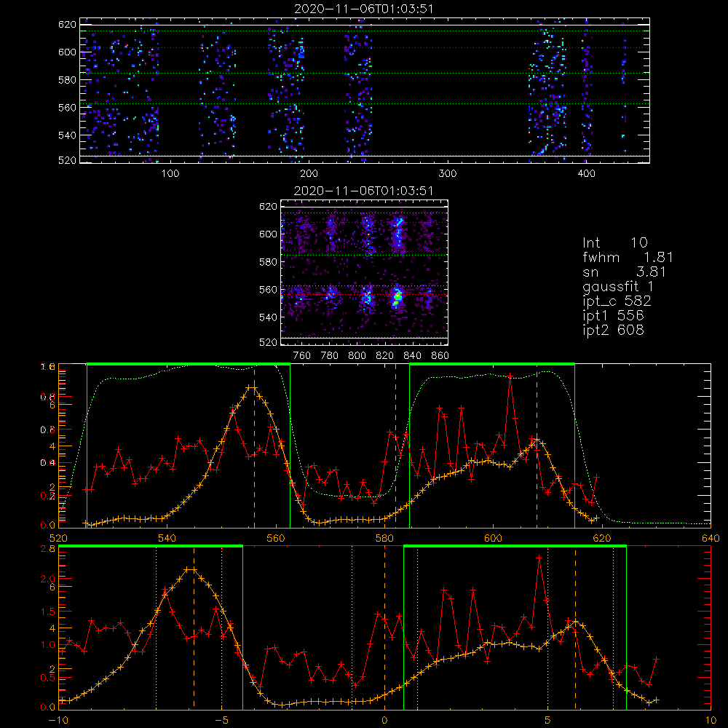Click dashed orange marker at 582 in profile plot

pos(395,446)
